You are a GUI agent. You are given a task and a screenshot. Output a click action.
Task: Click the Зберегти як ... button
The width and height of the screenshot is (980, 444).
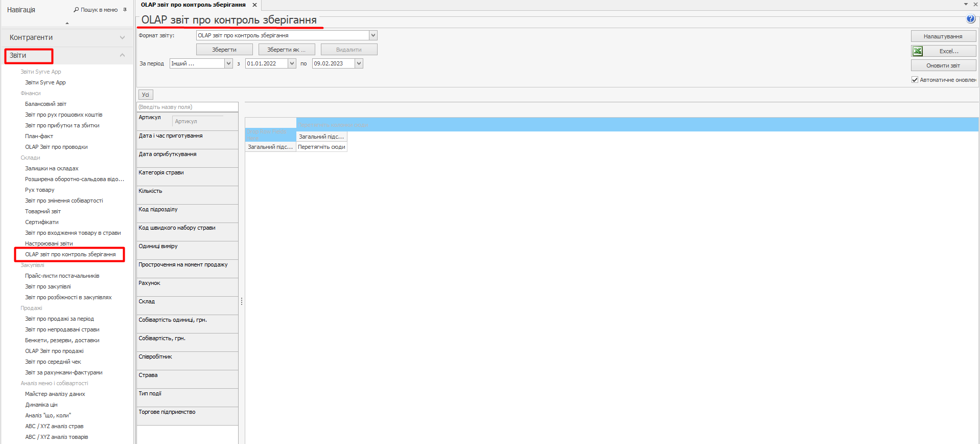tap(286, 50)
